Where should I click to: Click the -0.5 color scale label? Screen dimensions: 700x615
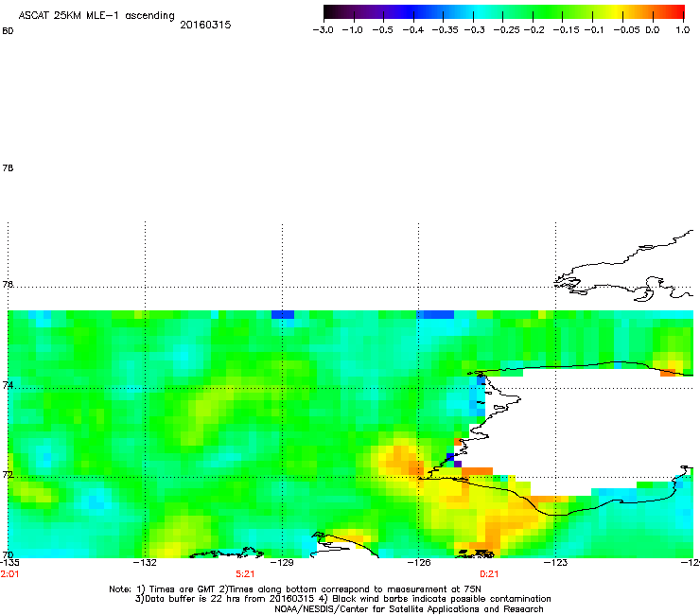point(382,30)
